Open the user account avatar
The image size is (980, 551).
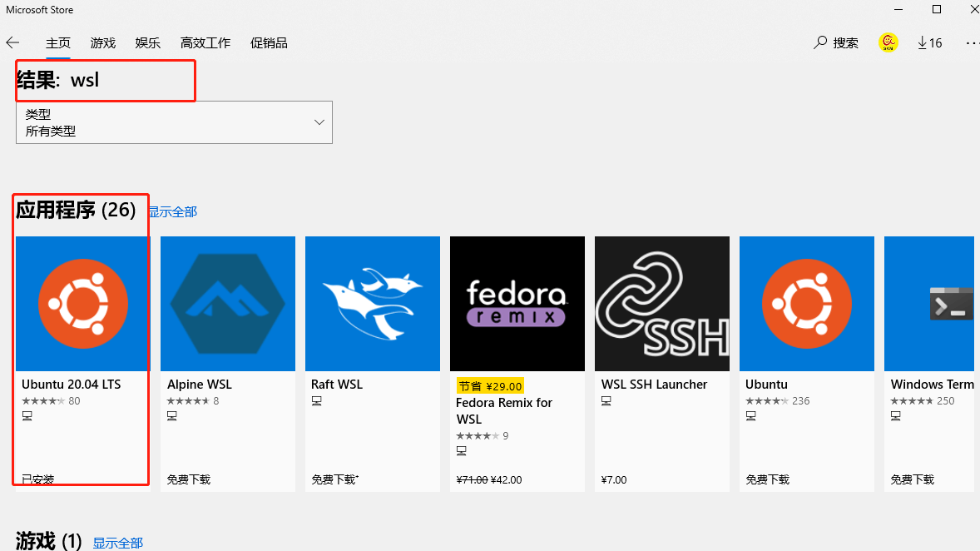[888, 42]
